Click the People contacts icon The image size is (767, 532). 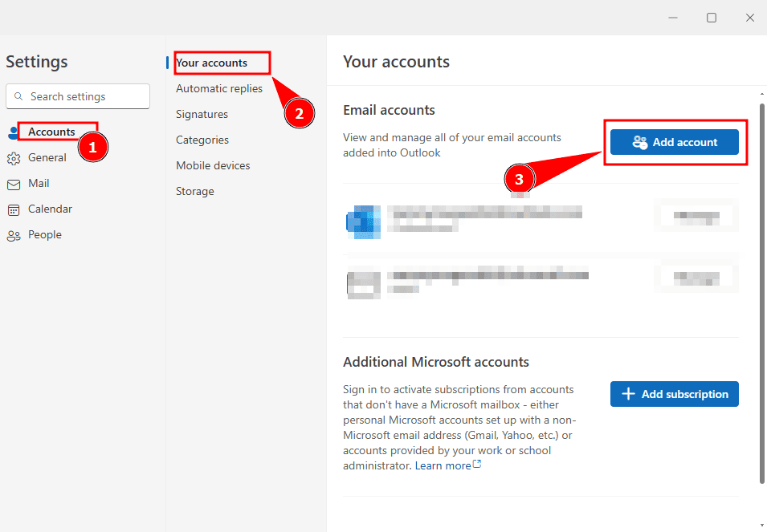point(14,236)
